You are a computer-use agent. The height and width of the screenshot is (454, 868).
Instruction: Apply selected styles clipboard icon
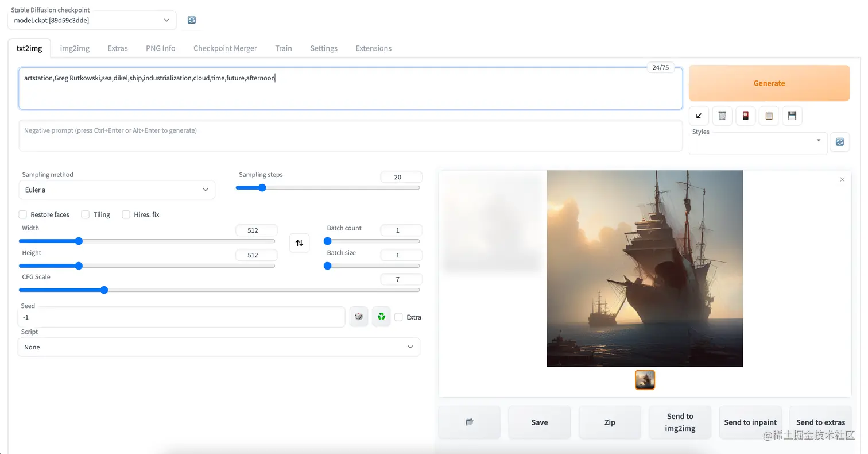(769, 116)
